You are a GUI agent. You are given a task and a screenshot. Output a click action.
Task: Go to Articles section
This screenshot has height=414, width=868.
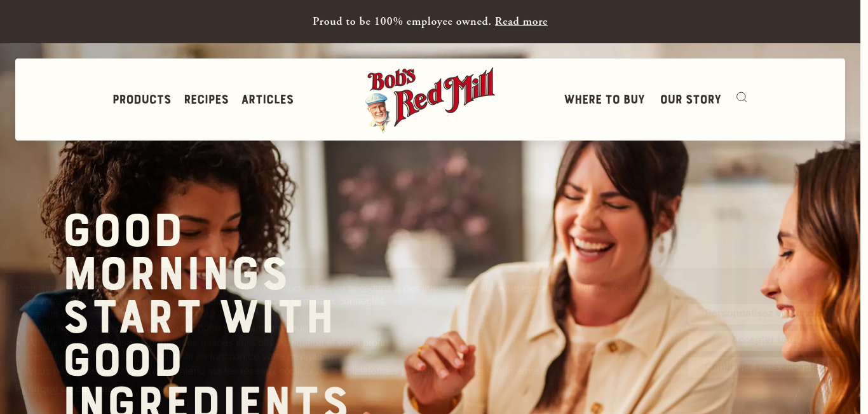pos(268,99)
